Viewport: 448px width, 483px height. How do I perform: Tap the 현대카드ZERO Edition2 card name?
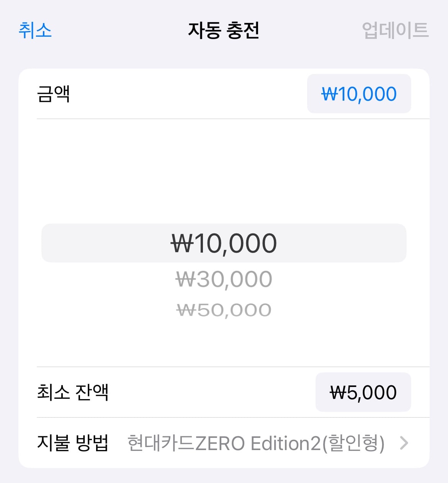[x=255, y=443]
